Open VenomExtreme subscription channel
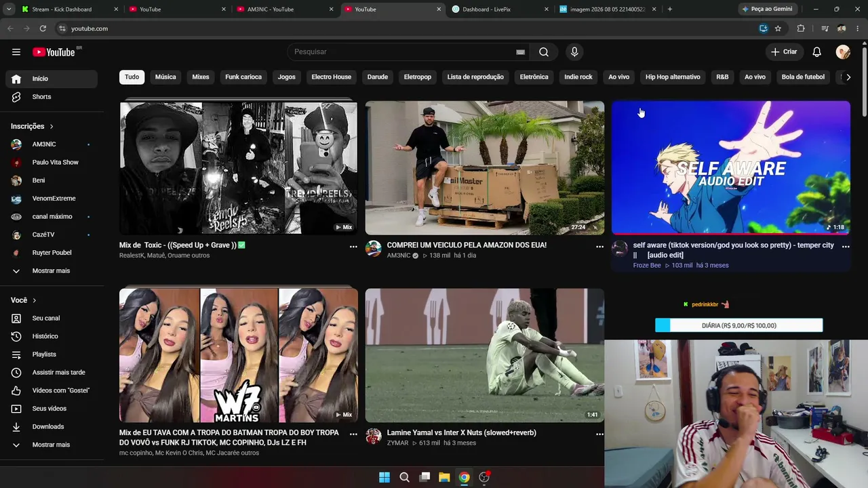This screenshot has width=868, height=488. [52, 199]
